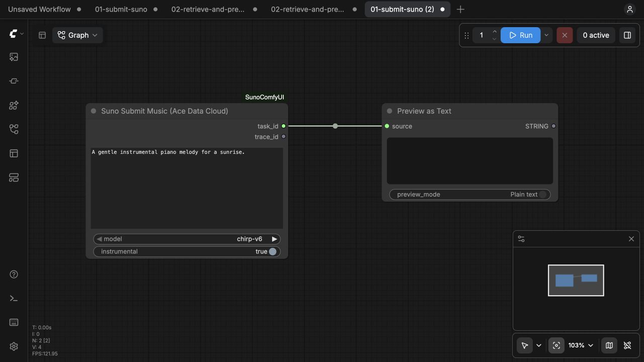Click the STRING output slot
Screen dimensions: 644x362
(554, 126)
